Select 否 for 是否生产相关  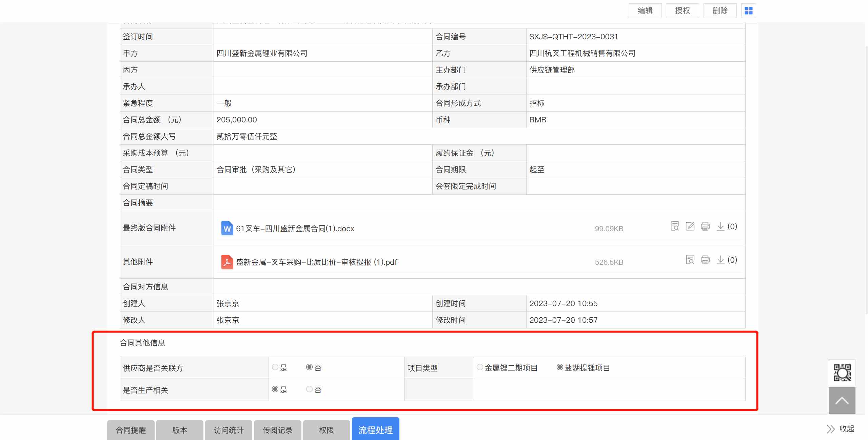[x=309, y=389]
